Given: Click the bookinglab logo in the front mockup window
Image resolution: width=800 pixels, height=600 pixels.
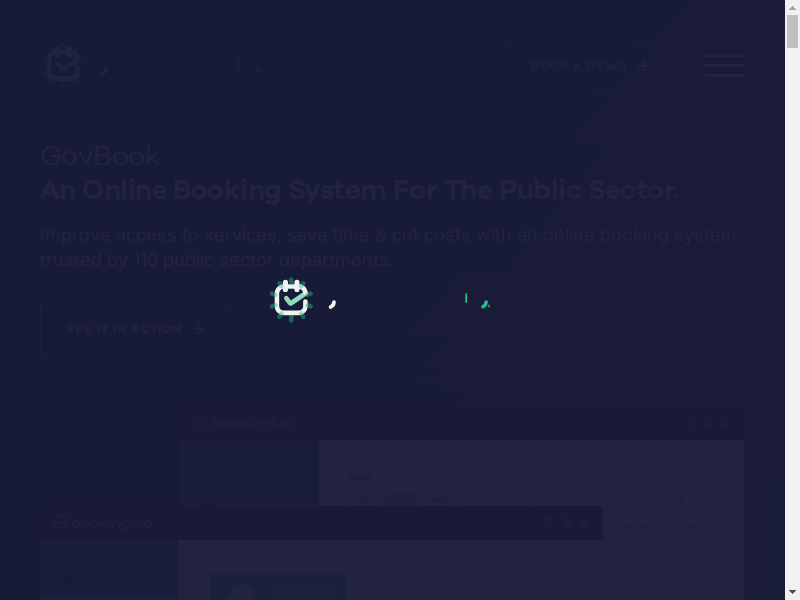Looking at the screenshot, I should [x=102, y=522].
